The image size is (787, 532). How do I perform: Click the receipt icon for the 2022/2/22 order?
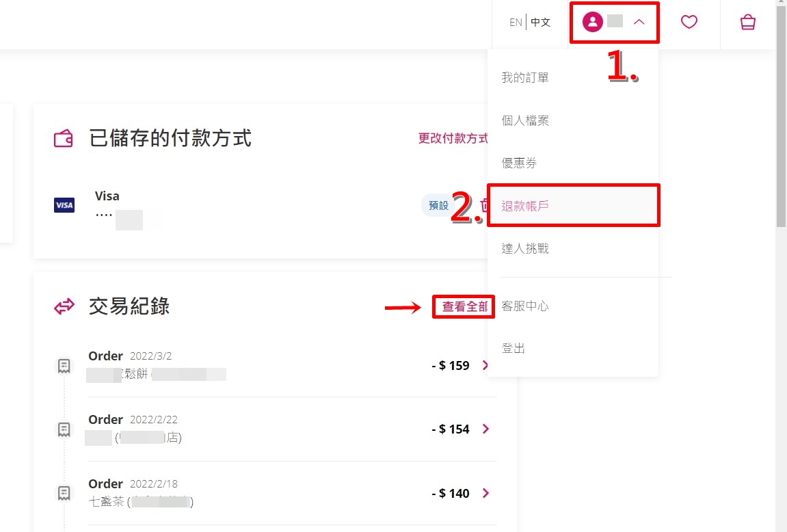pos(64,429)
